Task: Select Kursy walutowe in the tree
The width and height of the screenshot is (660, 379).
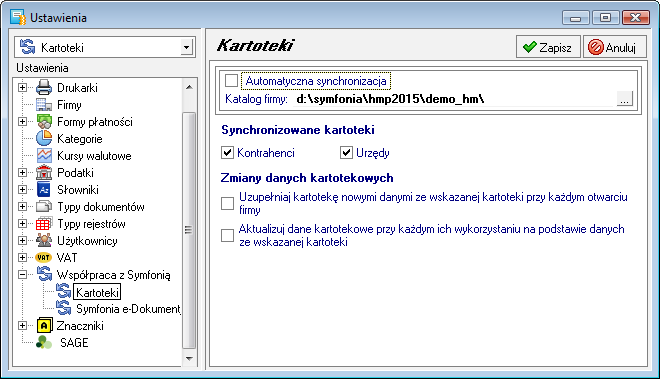Action: 94,156
